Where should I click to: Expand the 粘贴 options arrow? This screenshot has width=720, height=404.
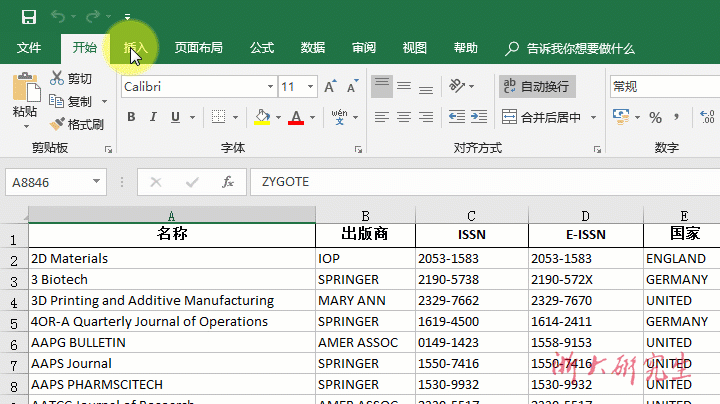click(x=26, y=126)
